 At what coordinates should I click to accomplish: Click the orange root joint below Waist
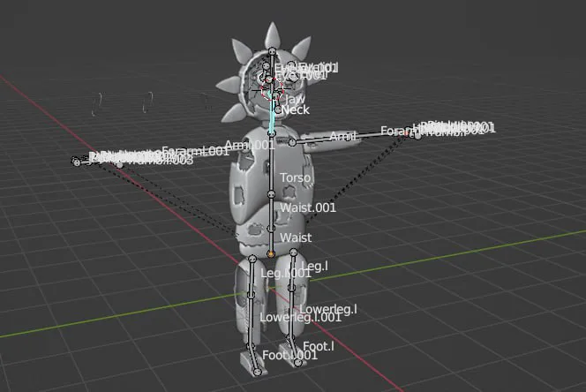click(271, 254)
